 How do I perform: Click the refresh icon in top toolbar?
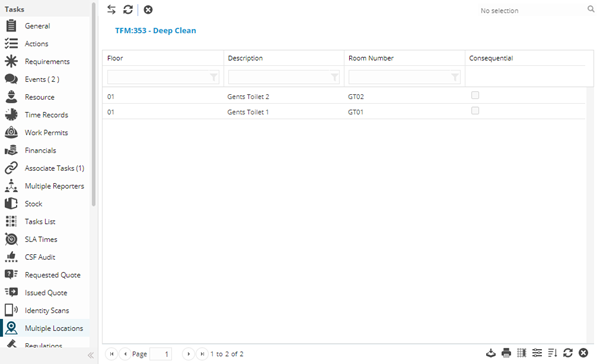point(128,10)
